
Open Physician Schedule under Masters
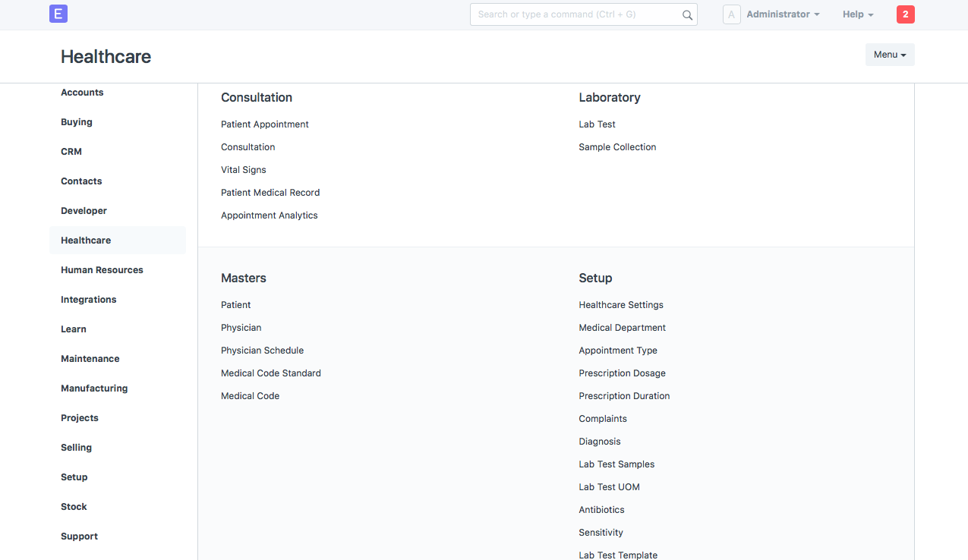(x=262, y=351)
